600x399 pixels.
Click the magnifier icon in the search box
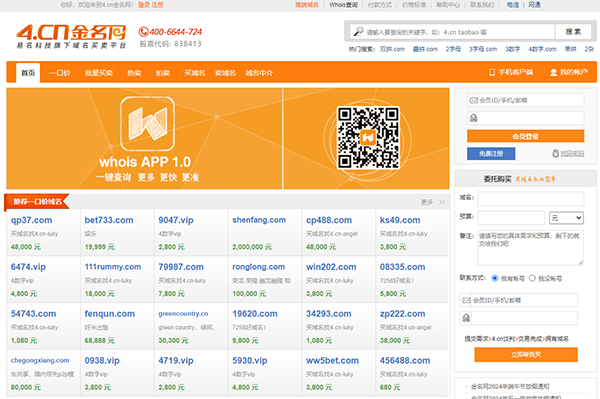point(358,32)
